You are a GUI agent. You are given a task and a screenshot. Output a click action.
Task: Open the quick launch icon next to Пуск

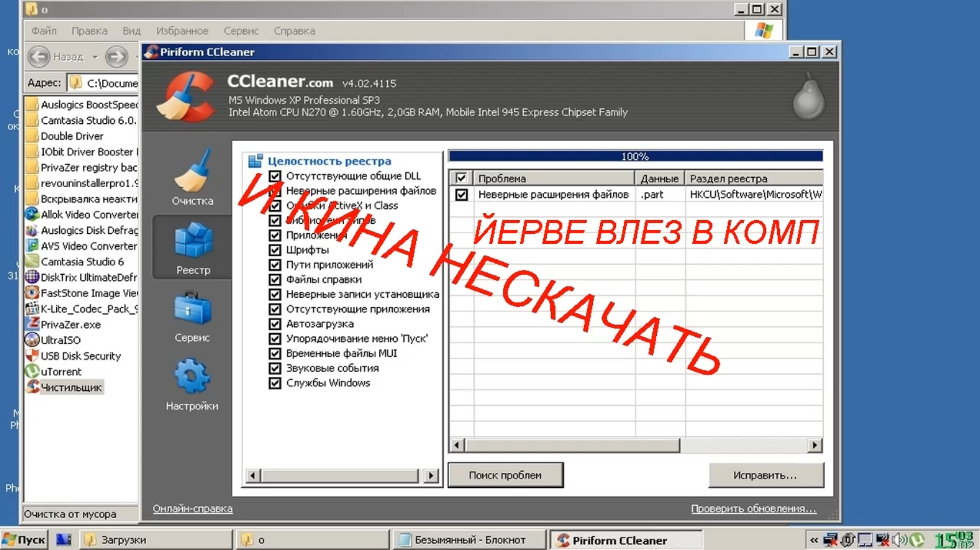pos(63,539)
